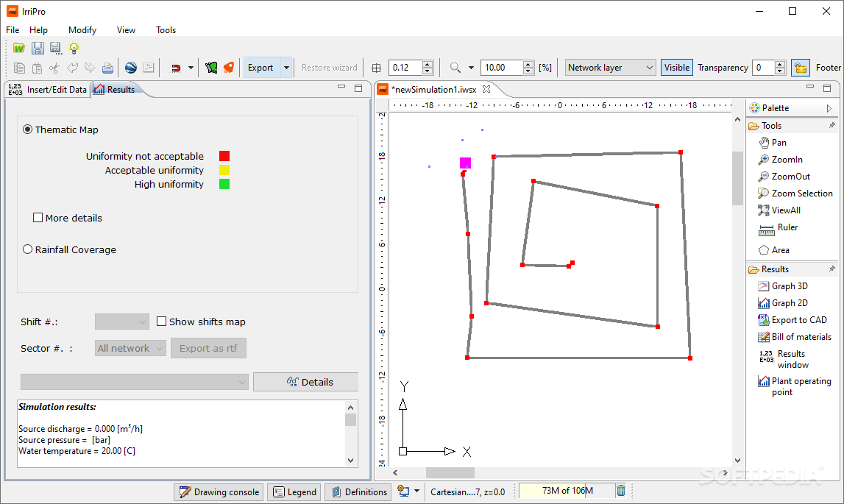Screen dimensions: 844x504
Task: Check the More details checkbox
Action: point(38,218)
